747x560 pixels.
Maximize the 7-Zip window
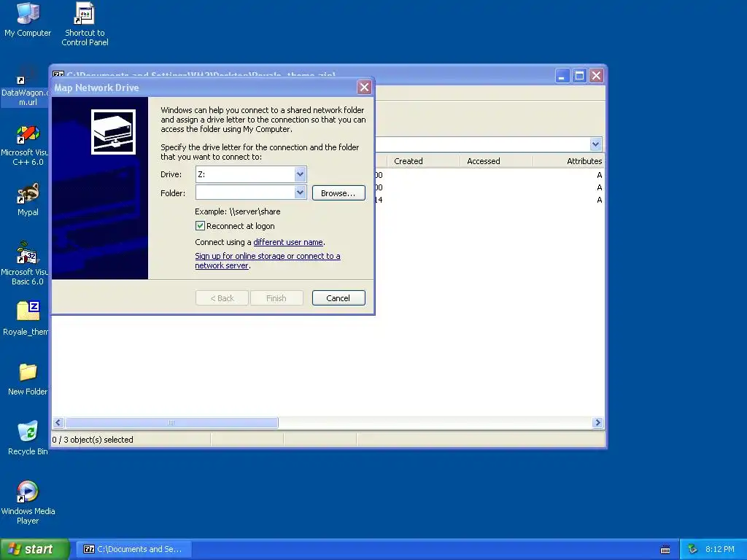coord(579,76)
